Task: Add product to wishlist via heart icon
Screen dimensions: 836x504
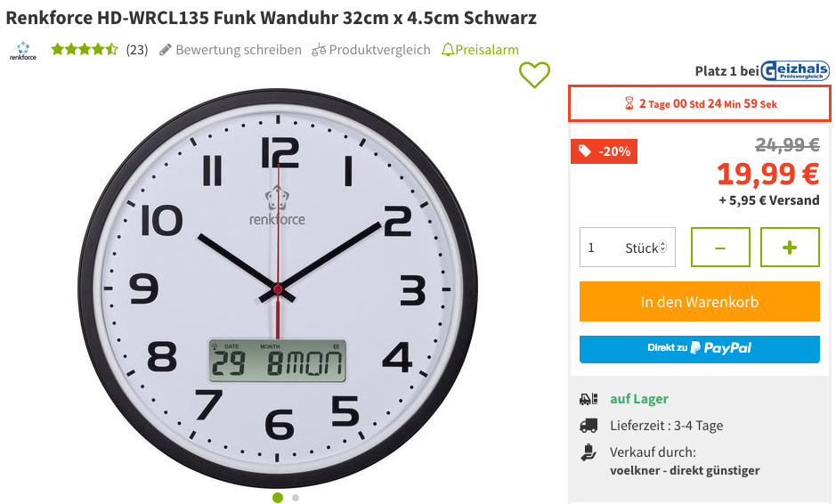Action: [x=534, y=75]
